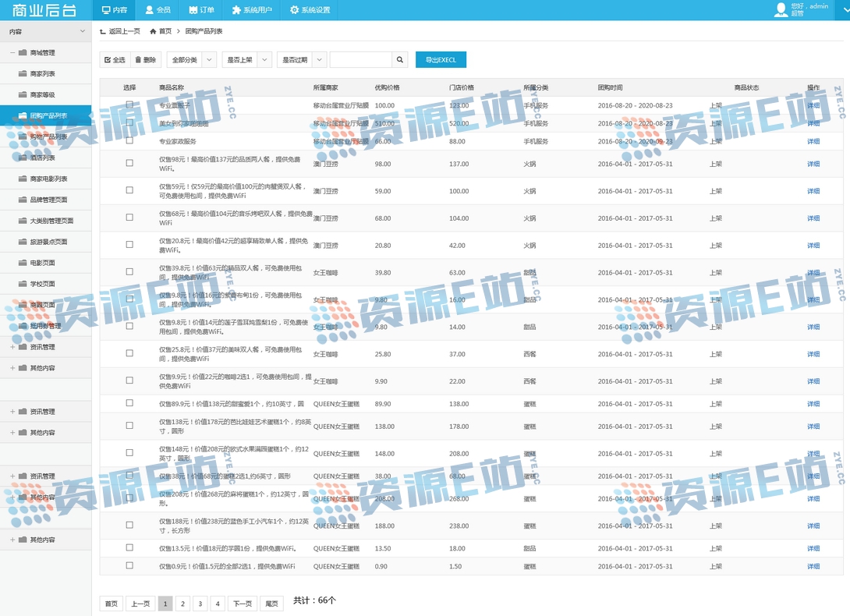This screenshot has width=850, height=616.
Task: Click the admin user avatar icon
Action: tap(781, 9)
